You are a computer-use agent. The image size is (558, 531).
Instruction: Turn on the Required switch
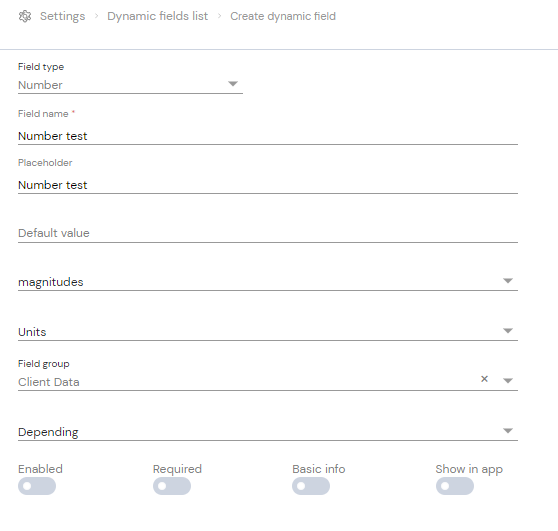(x=172, y=486)
